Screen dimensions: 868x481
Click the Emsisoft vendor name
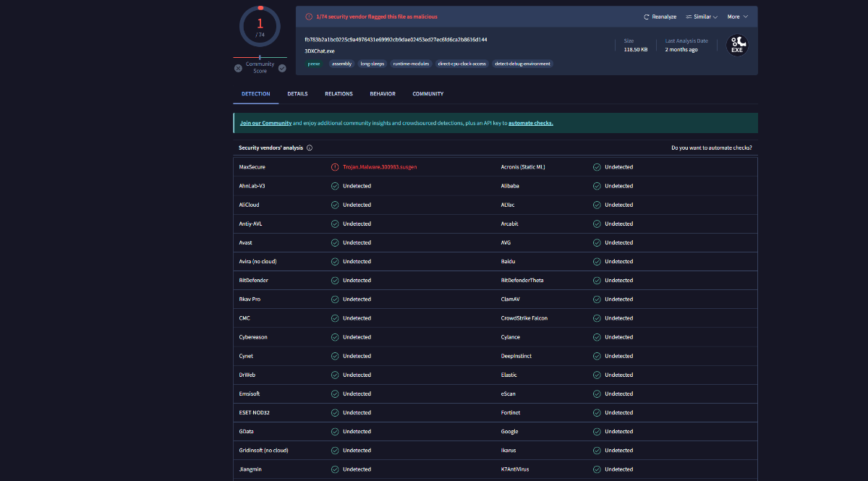pos(250,393)
